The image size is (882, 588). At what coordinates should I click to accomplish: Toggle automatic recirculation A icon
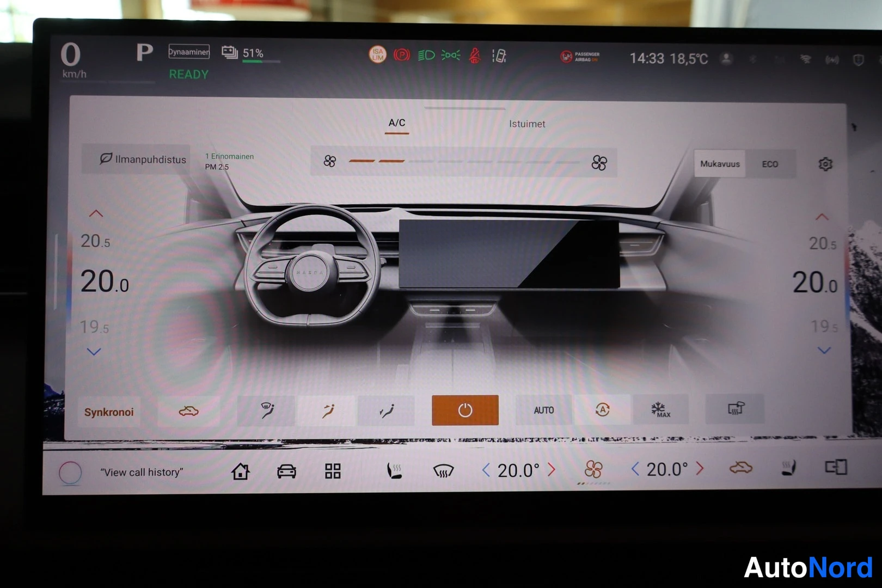(x=602, y=410)
